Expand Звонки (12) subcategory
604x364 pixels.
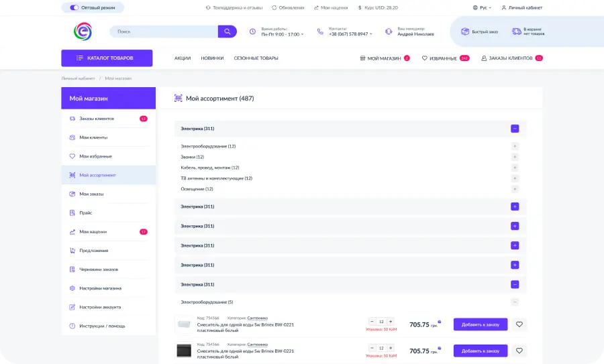tap(515, 157)
